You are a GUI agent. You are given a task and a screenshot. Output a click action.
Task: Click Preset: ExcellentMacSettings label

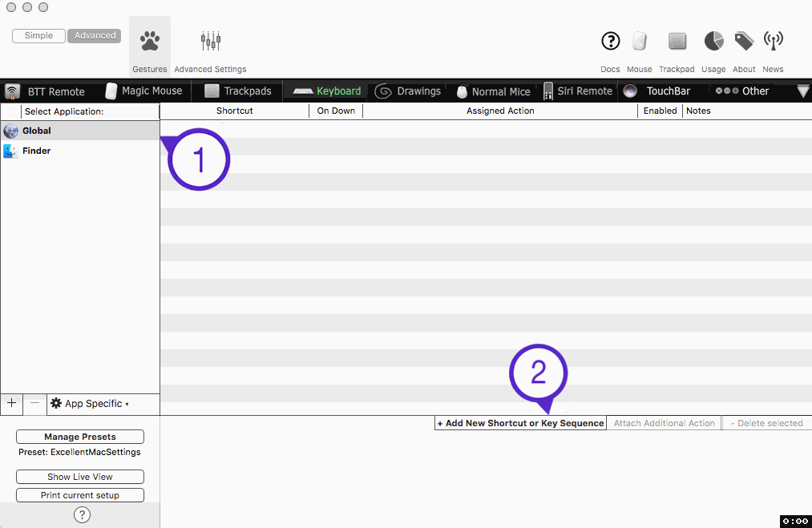[79, 452]
